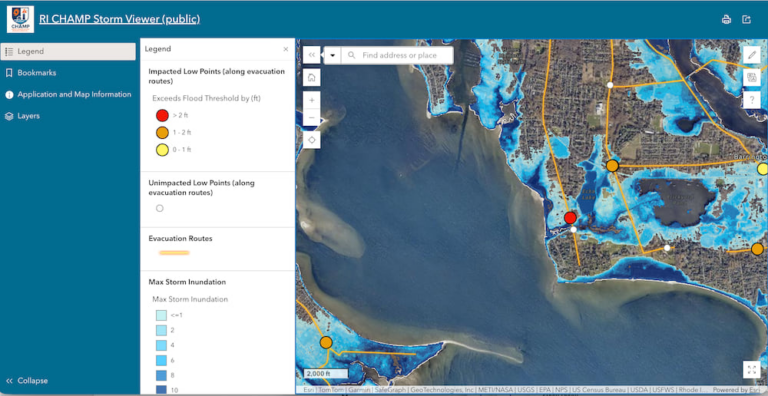Click the '4' inundation color swatch
Screen dimensions: 768x396
coord(162,345)
